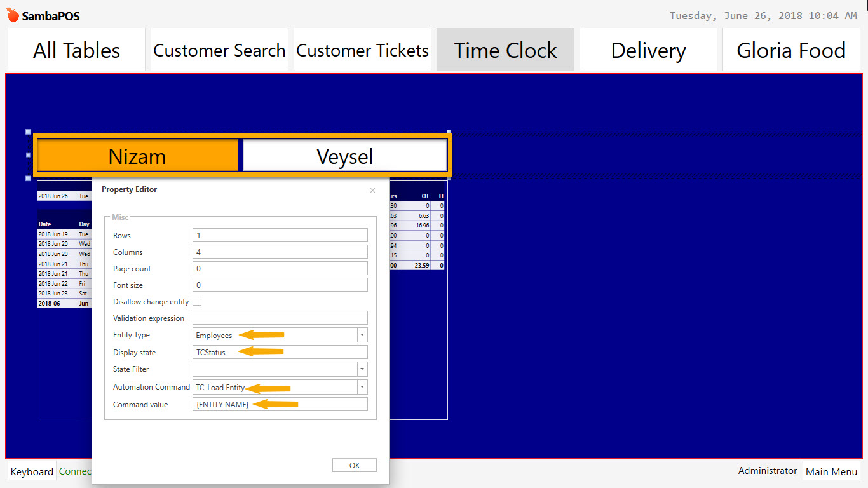Open the Entity Type dropdown
Viewport: 868px width, 488px height.
[x=362, y=334]
